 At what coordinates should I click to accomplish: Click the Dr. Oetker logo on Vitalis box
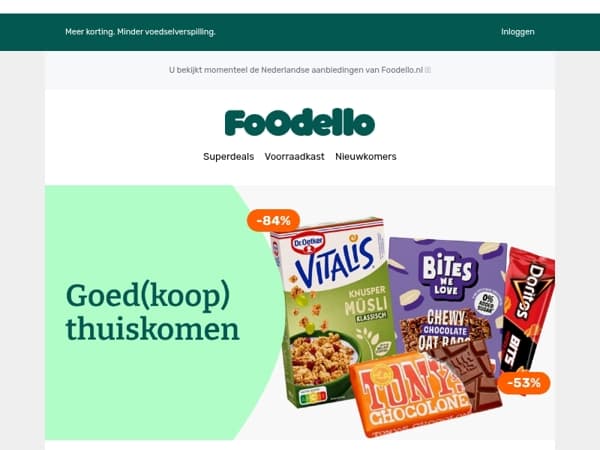(308, 243)
